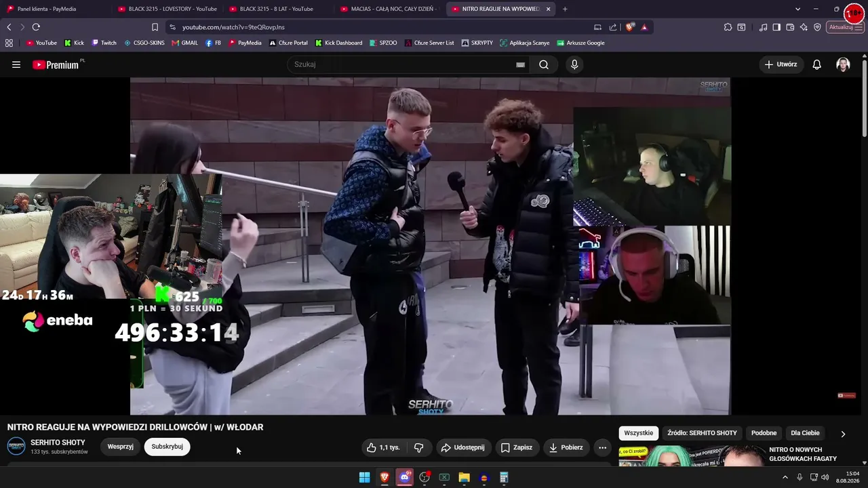Screen dimensions: 868x488
Task: Open site information icon in address bar
Action: coord(172,27)
